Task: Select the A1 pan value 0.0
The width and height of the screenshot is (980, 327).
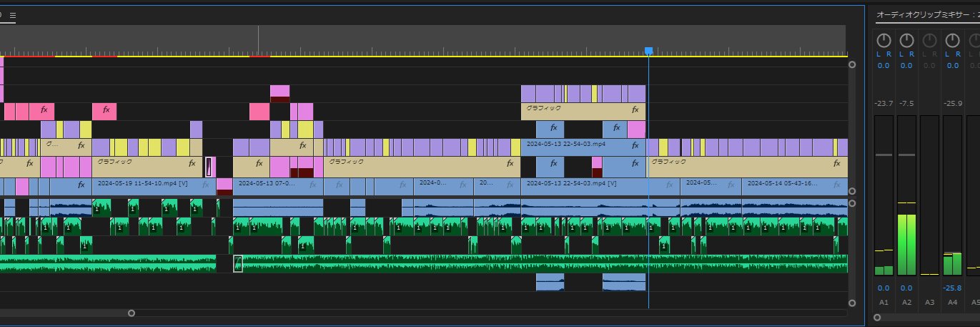Action: pos(884,66)
